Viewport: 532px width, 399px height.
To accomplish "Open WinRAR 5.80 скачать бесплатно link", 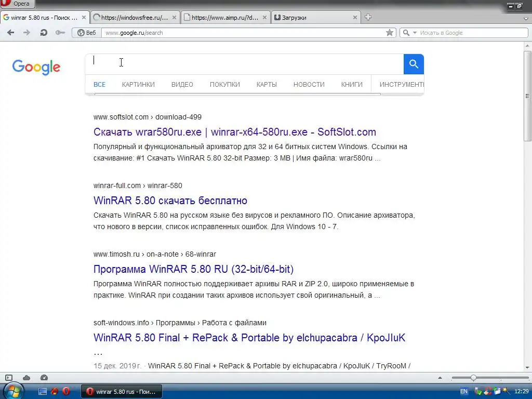I will pos(170,201).
